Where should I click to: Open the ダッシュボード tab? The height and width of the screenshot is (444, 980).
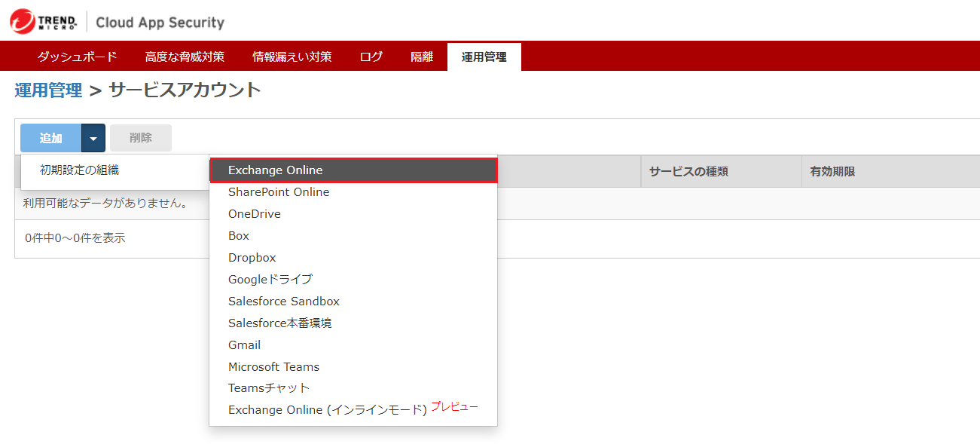[77, 57]
